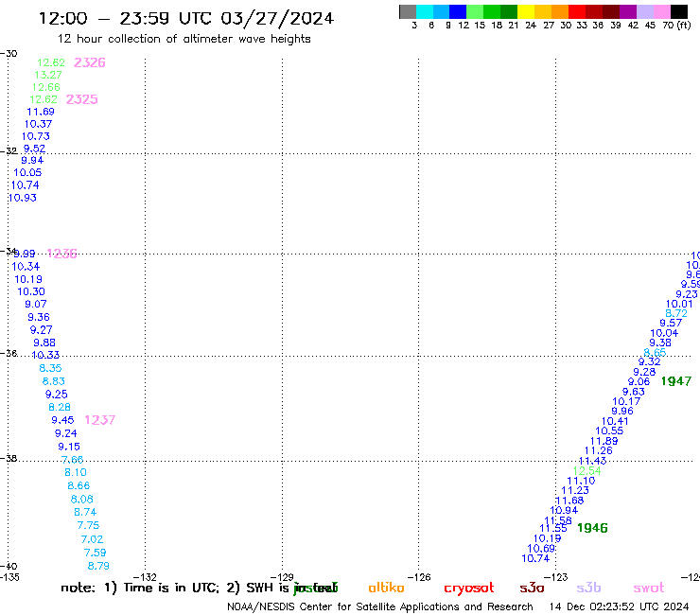Click the light blue value 8.10
This screenshot has height=615, width=700.
[76, 472]
